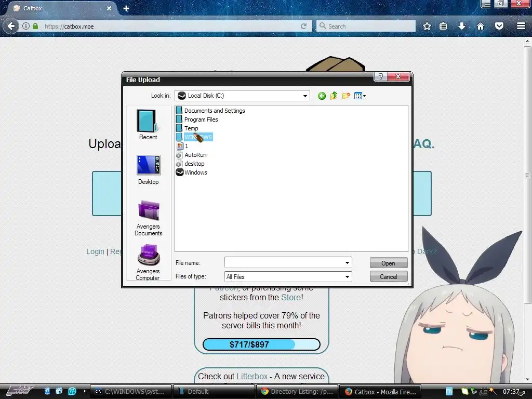Open Avengers Documents in places bar
Viewport: 532px width, 399px height.
click(148, 218)
